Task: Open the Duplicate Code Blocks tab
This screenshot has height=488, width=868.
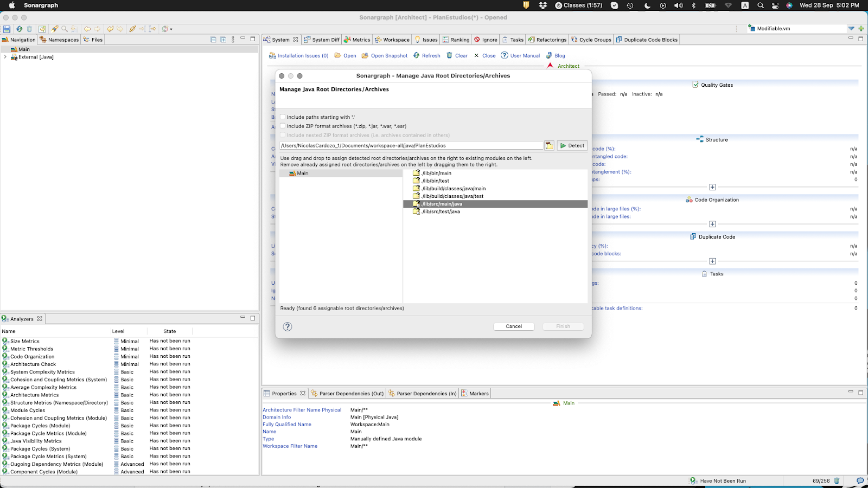Action: 646,40
